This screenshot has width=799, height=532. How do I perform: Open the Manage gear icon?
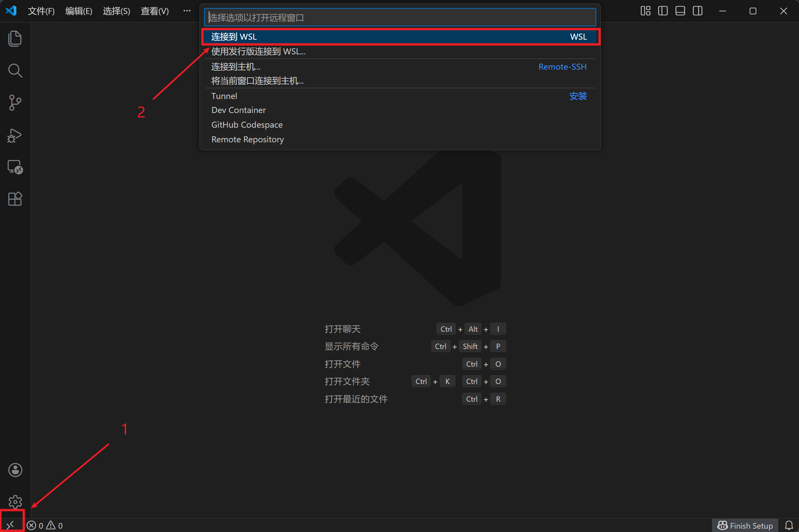[x=15, y=501]
